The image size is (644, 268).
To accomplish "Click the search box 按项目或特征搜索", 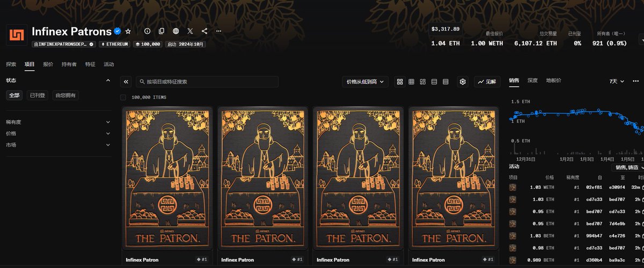I will 207,82.
